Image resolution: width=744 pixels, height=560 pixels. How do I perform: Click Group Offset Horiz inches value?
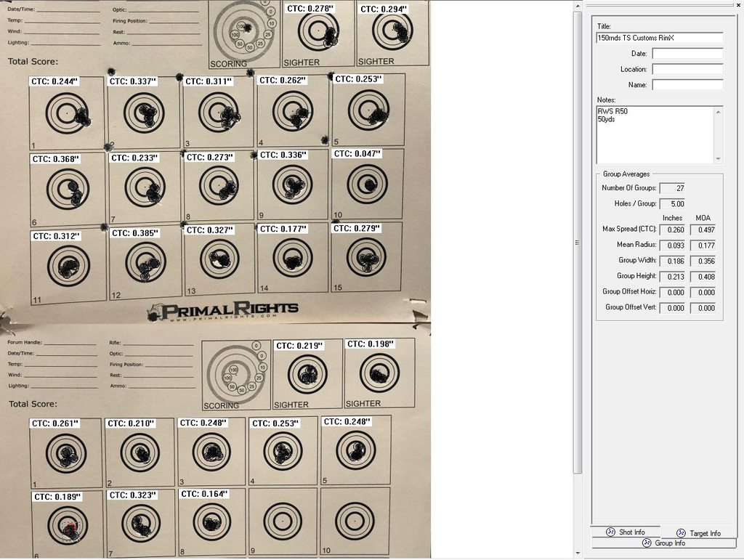point(672,293)
